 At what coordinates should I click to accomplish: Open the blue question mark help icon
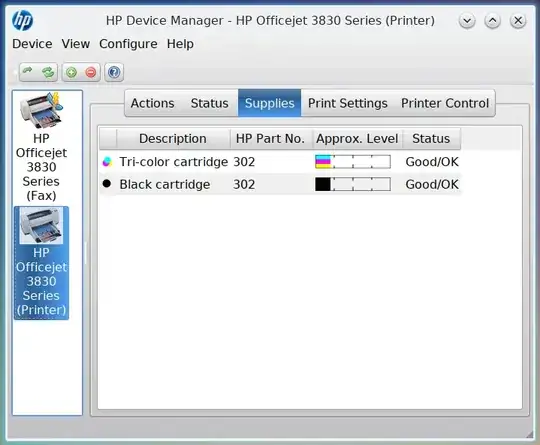pos(114,72)
